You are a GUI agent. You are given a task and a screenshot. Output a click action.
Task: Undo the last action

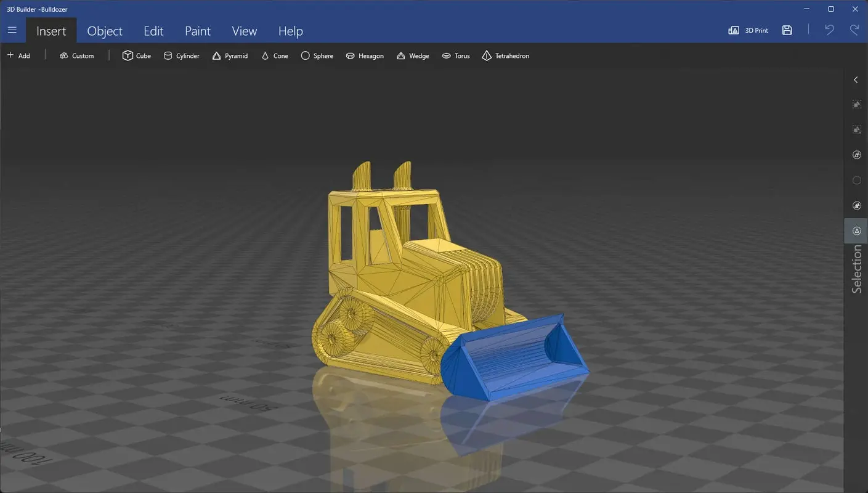click(829, 30)
